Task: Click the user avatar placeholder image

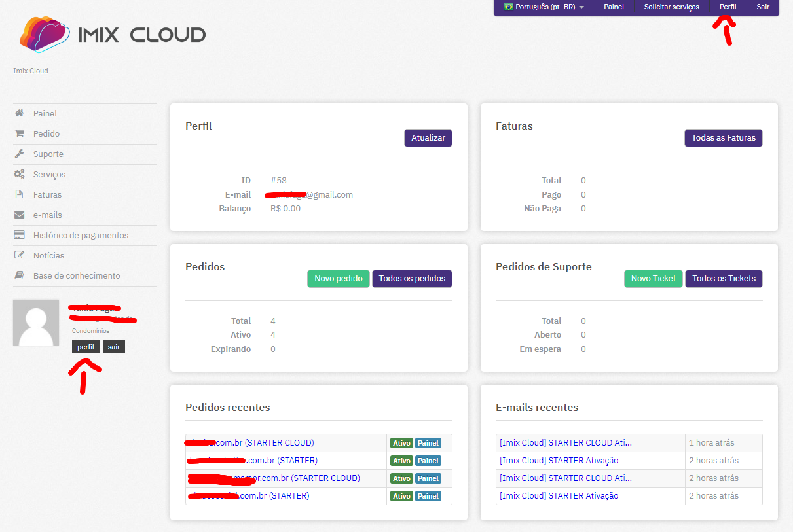Action: (36, 323)
